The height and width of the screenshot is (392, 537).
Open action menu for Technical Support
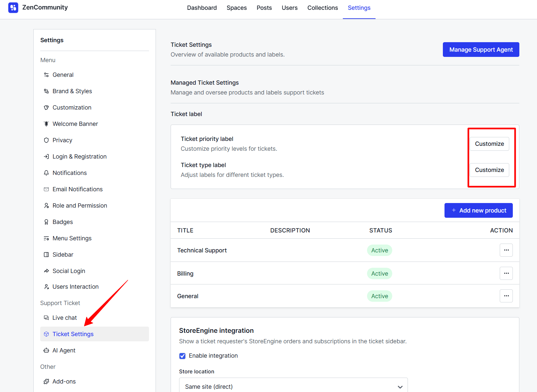[x=506, y=250]
